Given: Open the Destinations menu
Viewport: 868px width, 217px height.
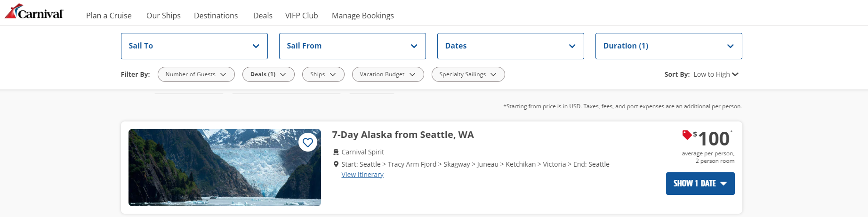Looking at the screenshot, I should coord(216,16).
